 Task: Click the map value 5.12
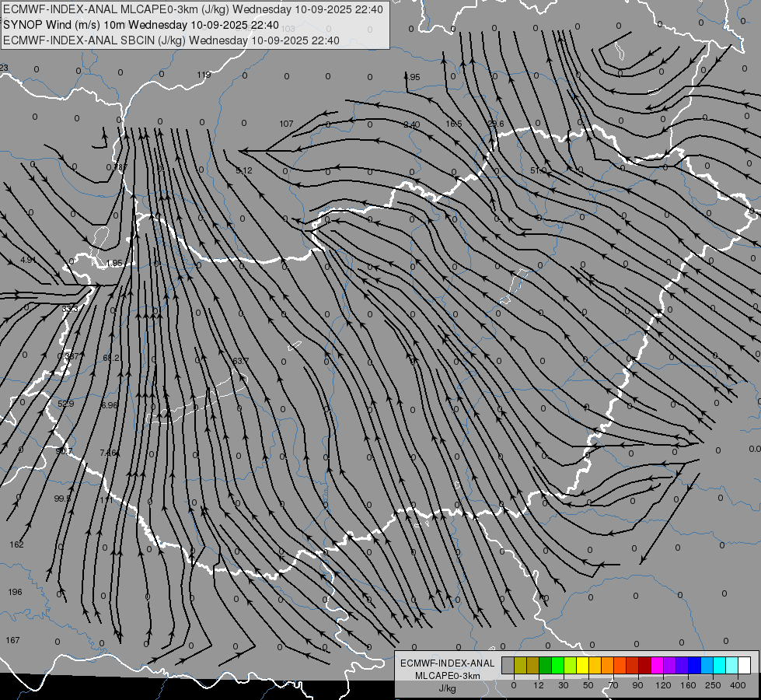click(x=244, y=170)
